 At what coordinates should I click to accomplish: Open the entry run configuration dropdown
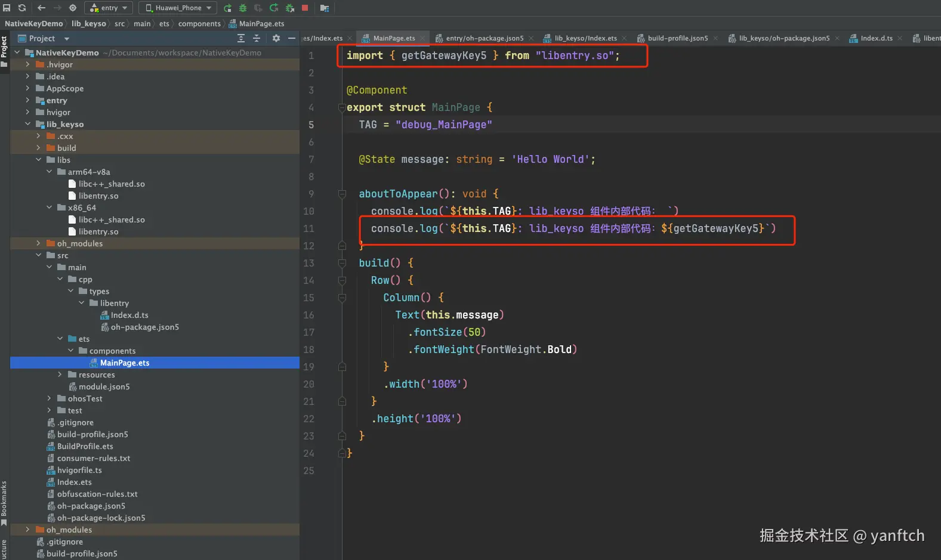109,8
